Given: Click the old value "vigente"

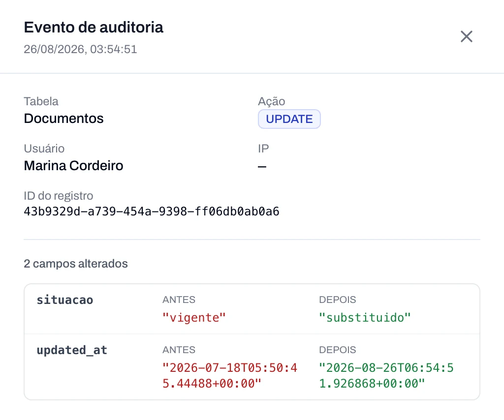Looking at the screenshot, I should point(194,318).
